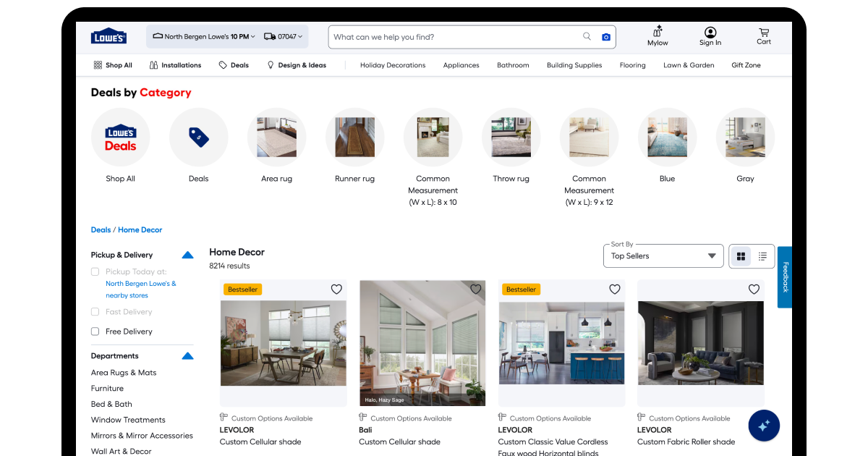Screen dimensions: 868x456
Task: Open LEVOLOR Custom Fabric Roller shade image
Action: click(700, 343)
